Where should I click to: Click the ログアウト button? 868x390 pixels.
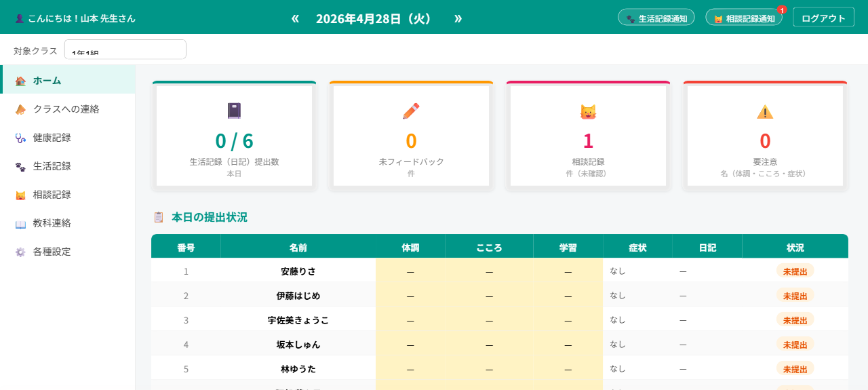click(x=823, y=18)
